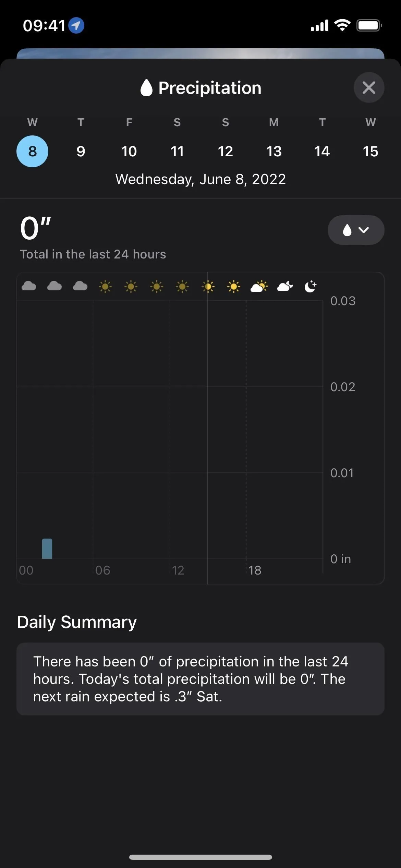Tap the Wi-Fi status icon

click(342, 25)
